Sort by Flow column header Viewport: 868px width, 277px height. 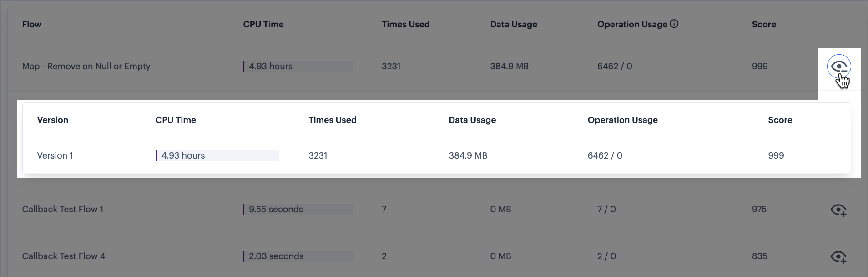(32, 25)
